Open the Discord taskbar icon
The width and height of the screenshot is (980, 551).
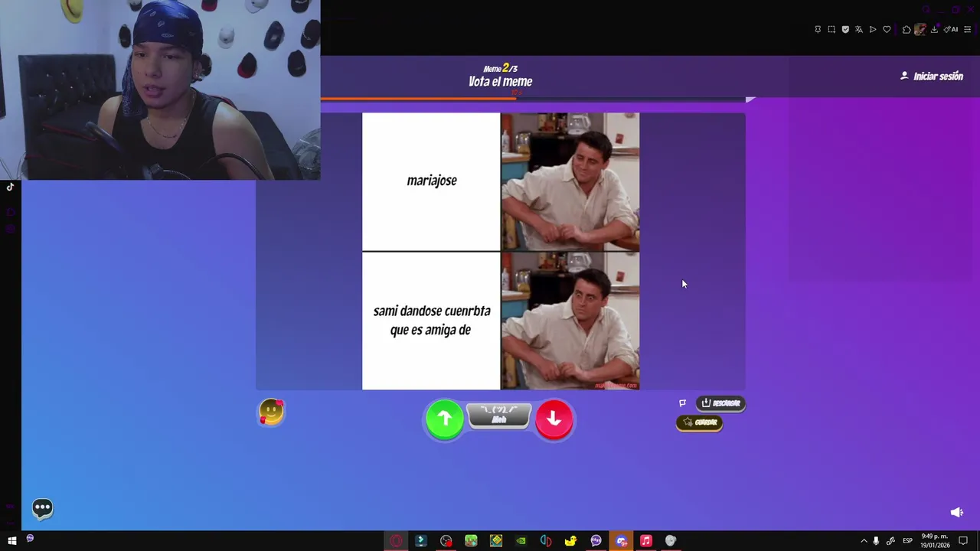point(621,540)
